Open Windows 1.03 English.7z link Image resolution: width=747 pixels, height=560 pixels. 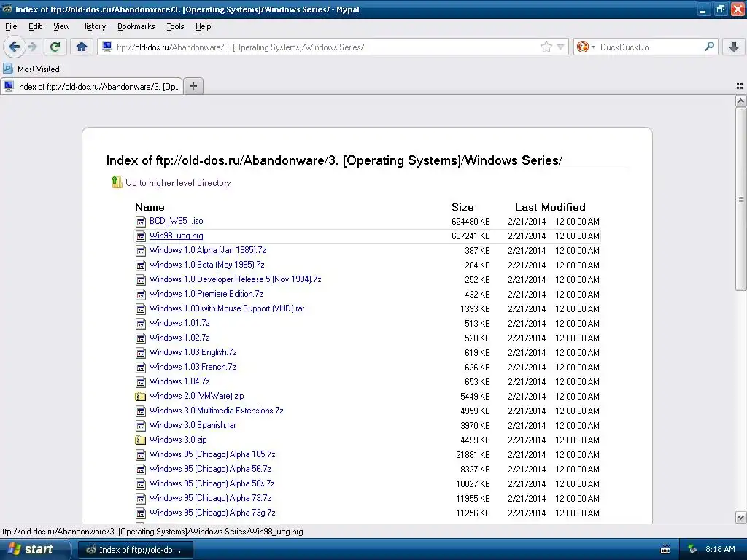[193, 352]
